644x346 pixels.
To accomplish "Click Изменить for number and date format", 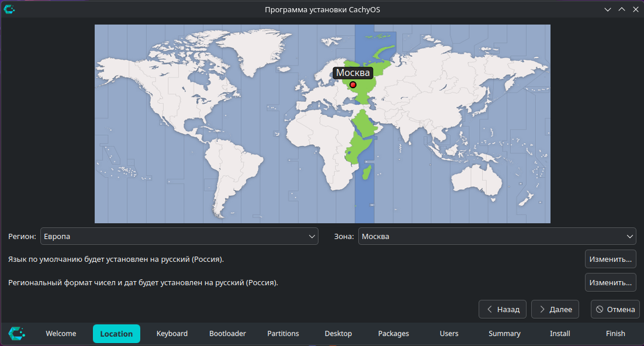I will pyautogui.click(x=610, y=283).
